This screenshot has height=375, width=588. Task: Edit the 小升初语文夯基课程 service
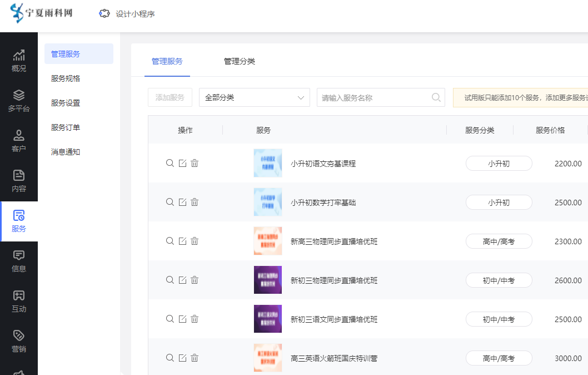point(183,163)
